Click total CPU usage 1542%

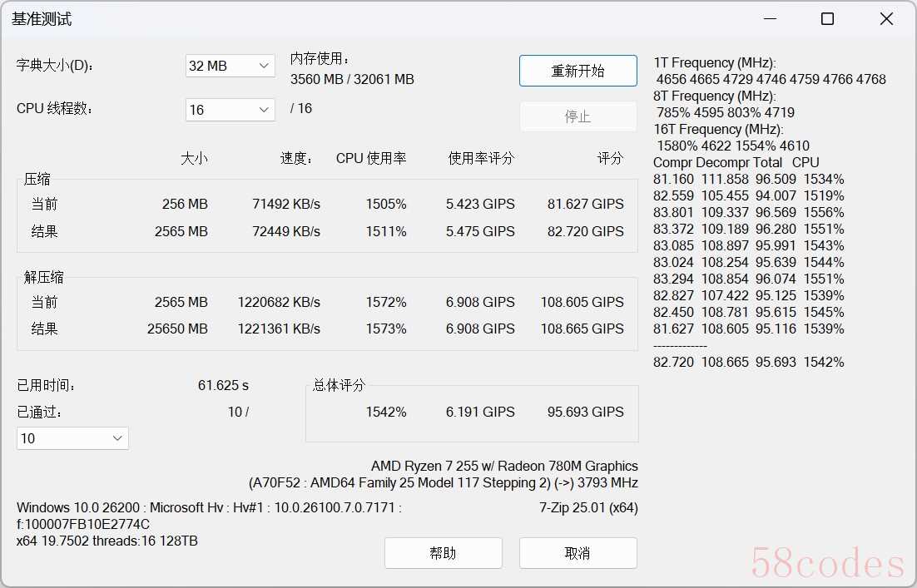tap(386, 412)
